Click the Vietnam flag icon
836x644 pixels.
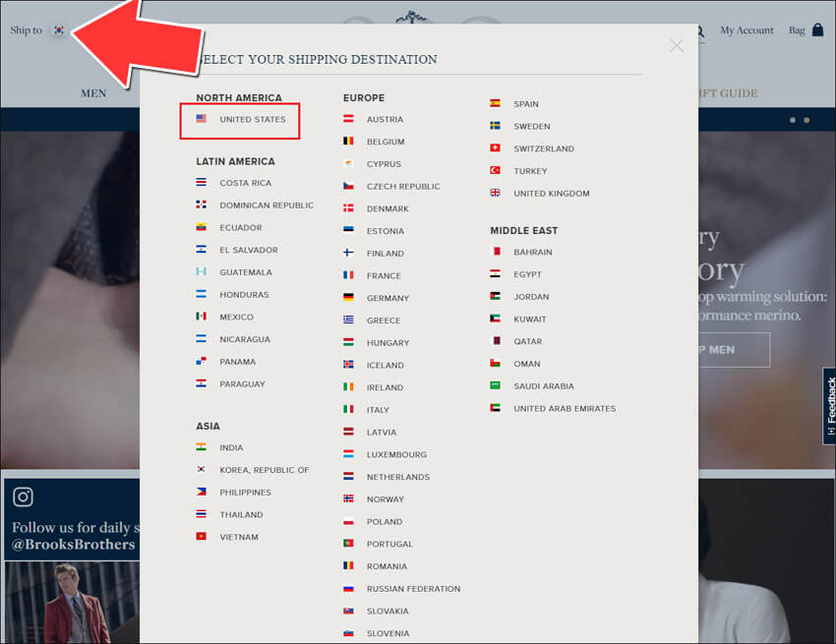tap(201, 536)
